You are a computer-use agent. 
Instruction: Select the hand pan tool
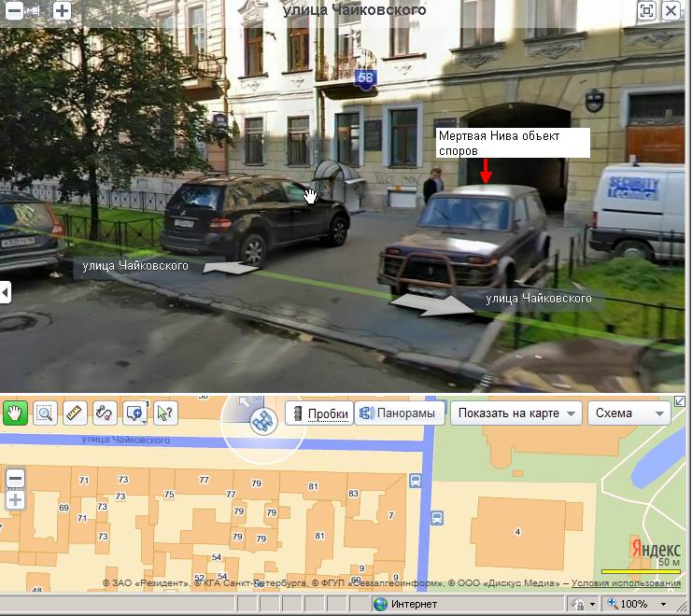(16, 413)
